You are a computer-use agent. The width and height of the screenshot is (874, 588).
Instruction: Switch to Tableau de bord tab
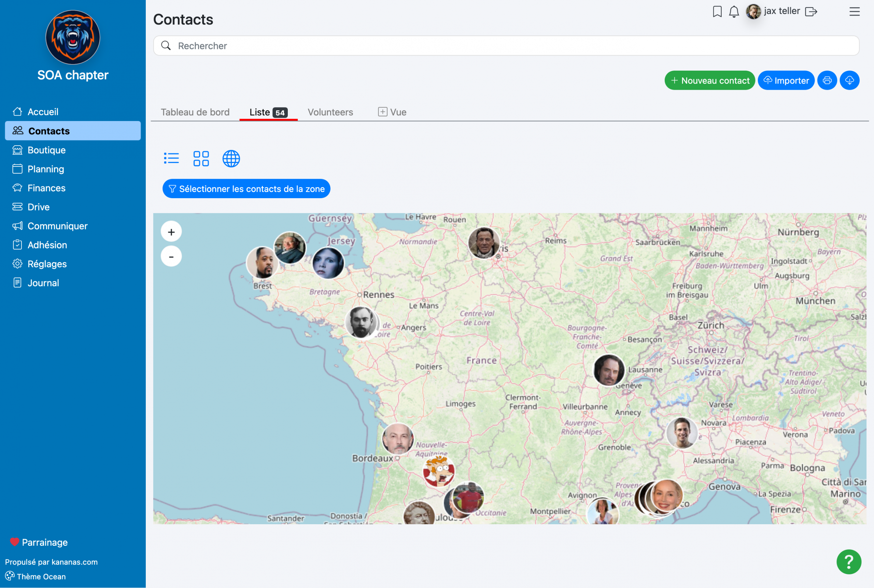(x=195, y=112)
